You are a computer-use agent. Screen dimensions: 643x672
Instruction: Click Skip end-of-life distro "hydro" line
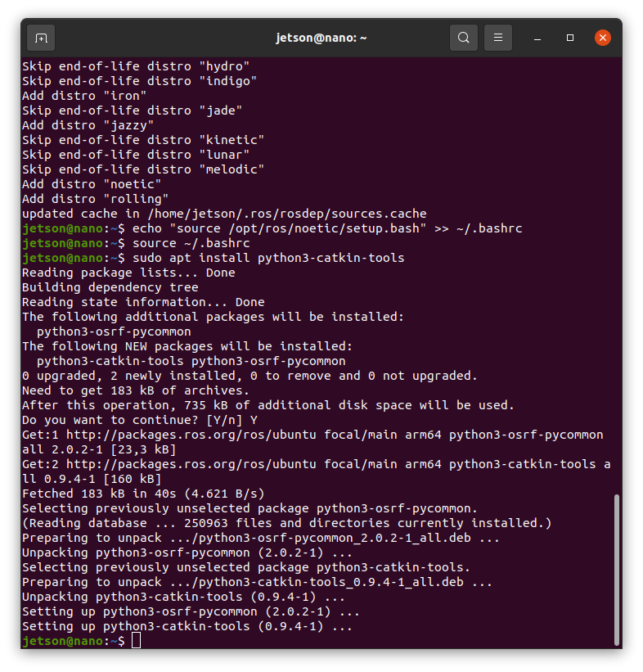pos(136,66)
